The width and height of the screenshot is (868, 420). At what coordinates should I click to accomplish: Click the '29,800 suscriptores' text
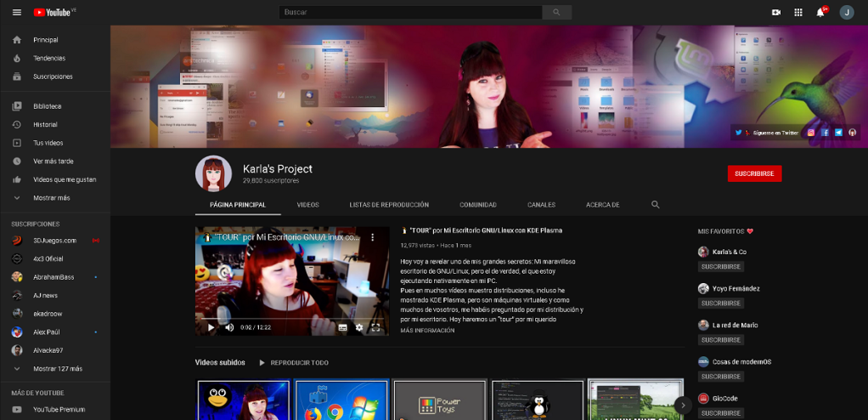271,180
